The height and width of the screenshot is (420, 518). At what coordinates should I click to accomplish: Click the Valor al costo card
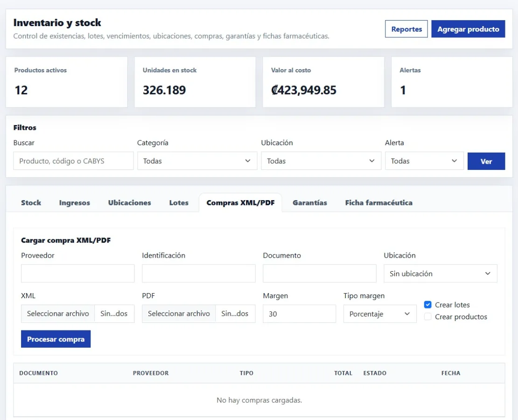pyautogui.click(x=323, y=82)
